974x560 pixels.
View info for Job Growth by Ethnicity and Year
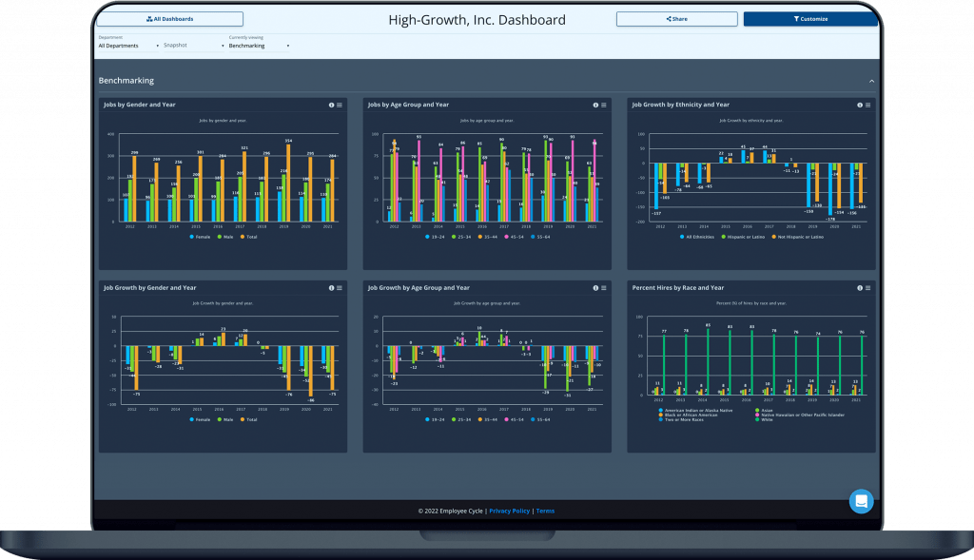point(860,105)
